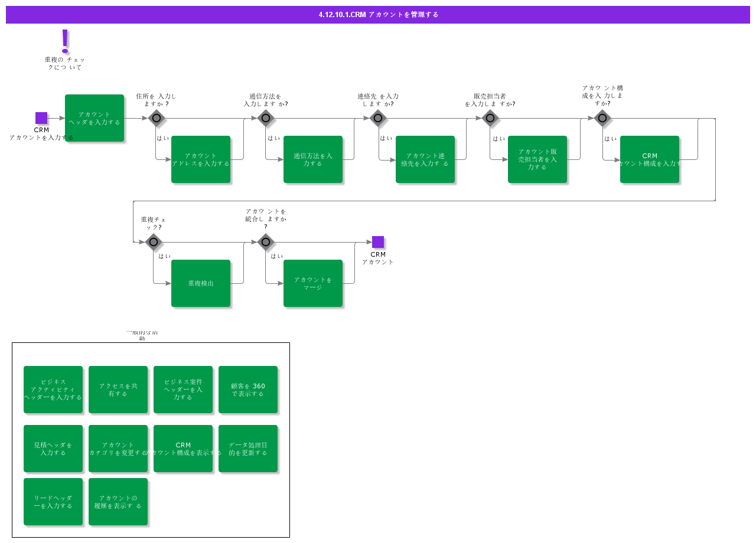Click the はい label under the アカウント構成 gateway
The width and height of the screenshot is (756, 543).
tap(611, 139)
